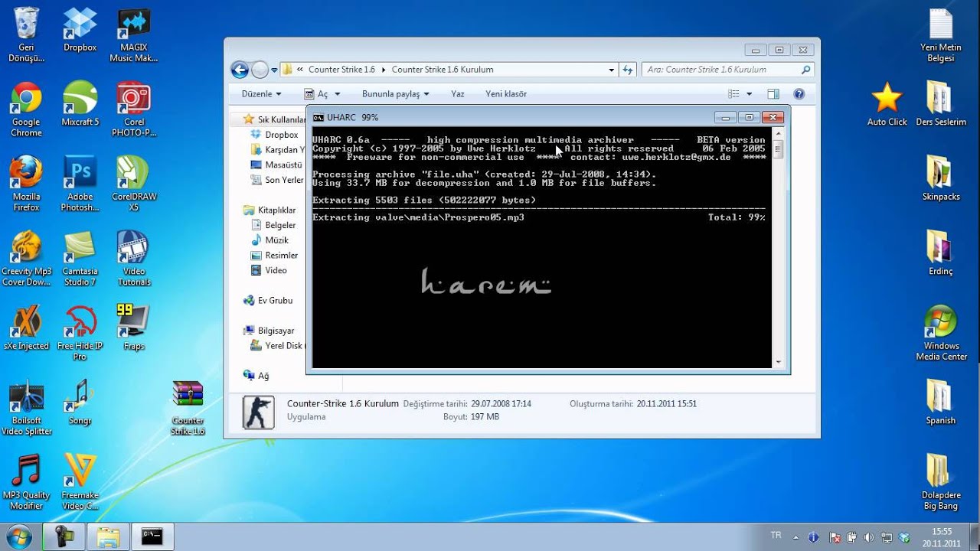Select the Counter Strike 1.6 archive on the desktop
The height and width of the screenshot is (551, 980).
(x=188, y=408)
